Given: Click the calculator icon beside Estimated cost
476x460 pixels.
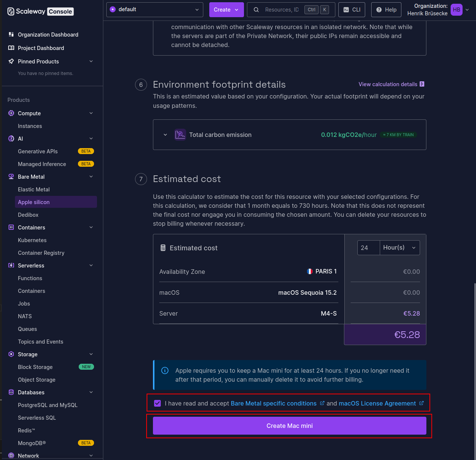Looking at the screenshot, I should pyautogui.click(x=163, y=248).
